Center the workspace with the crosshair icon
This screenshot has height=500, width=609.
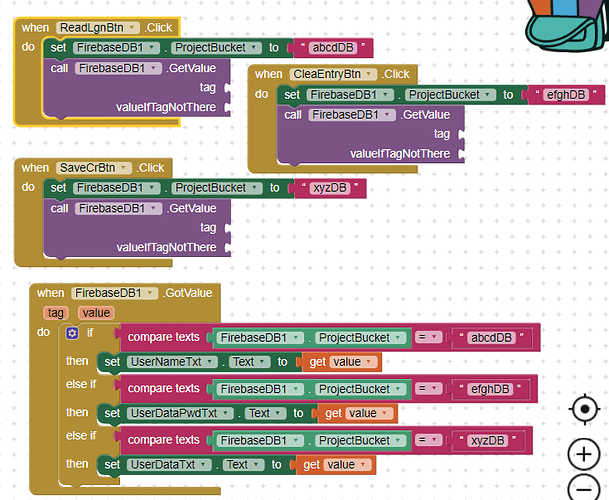pos(584,409)
